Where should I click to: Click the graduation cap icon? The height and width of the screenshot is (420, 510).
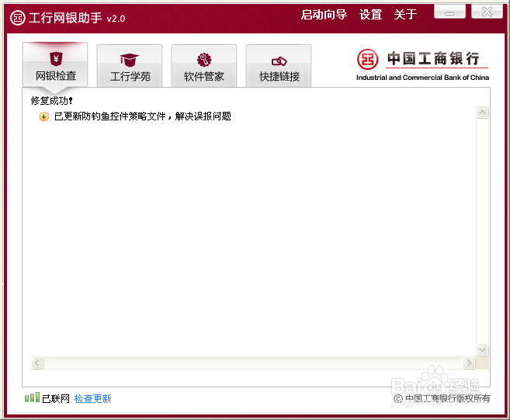(x=130, y=60)
